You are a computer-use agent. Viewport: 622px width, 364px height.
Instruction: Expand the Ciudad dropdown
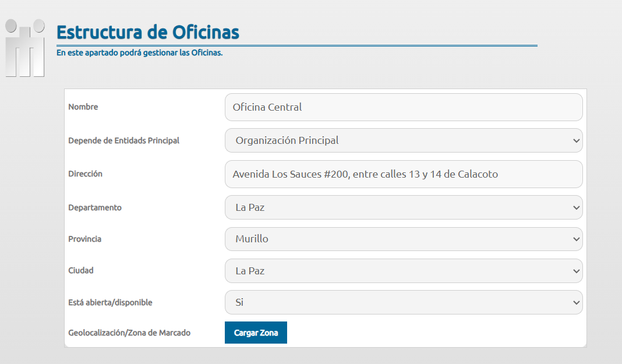coord(403,271)
